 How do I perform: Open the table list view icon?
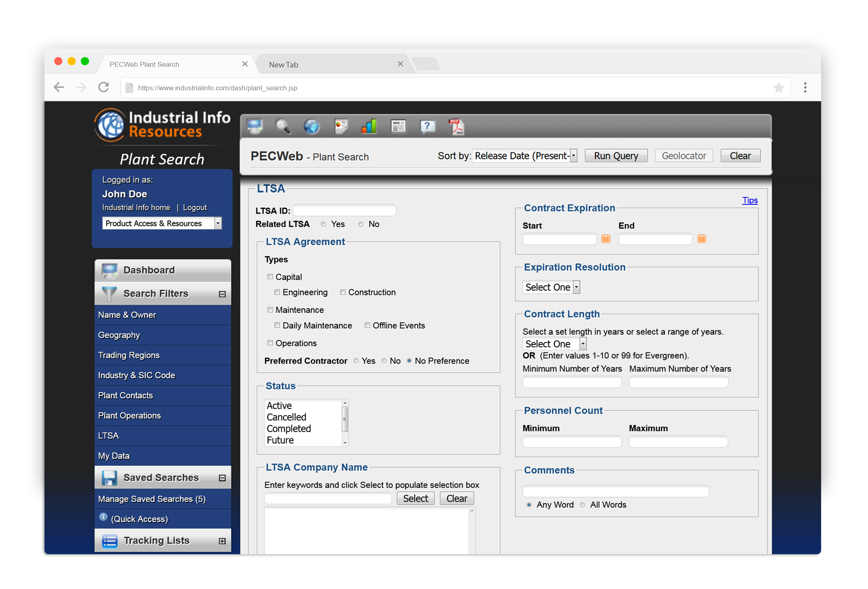[398, 126]
